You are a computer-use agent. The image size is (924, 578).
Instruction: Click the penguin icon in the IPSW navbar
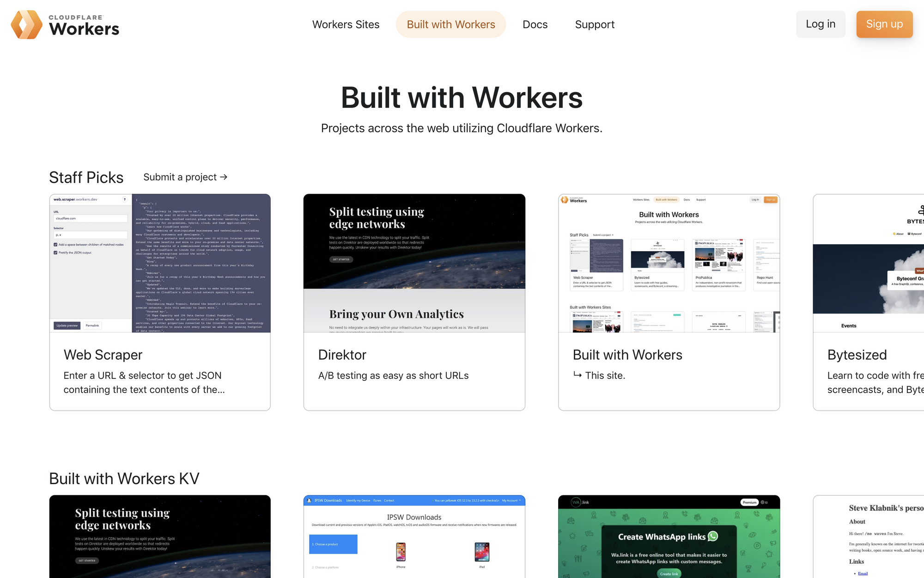click(x=309, y=500)
